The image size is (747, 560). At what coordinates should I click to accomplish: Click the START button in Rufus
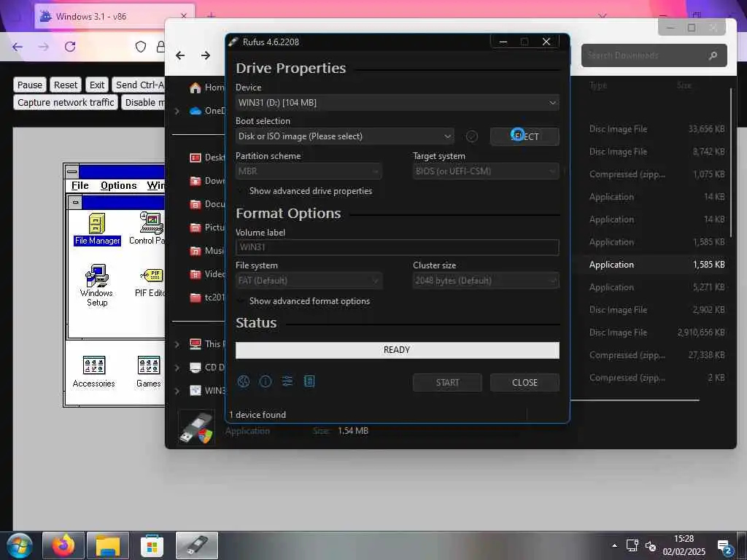click(447, 383)
